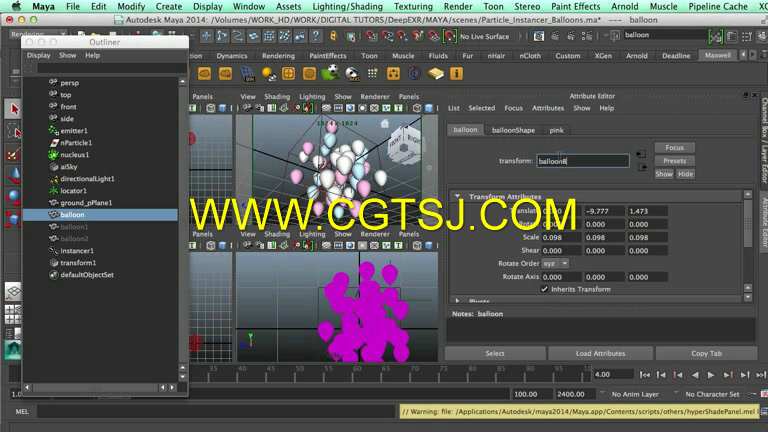
Task: Open the Rotate Order xyz dropdown
Action: 554,264
